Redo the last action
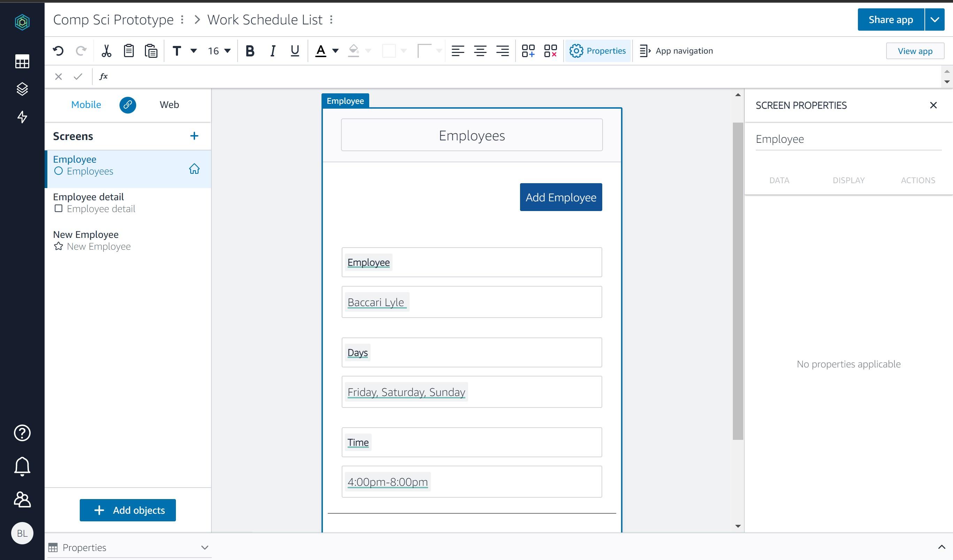 point(81,50)
